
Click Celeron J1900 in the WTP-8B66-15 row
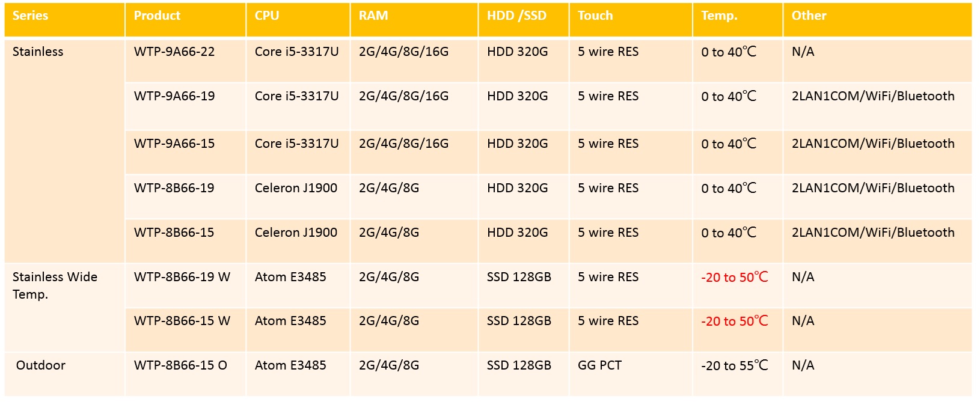click(296, 233)
